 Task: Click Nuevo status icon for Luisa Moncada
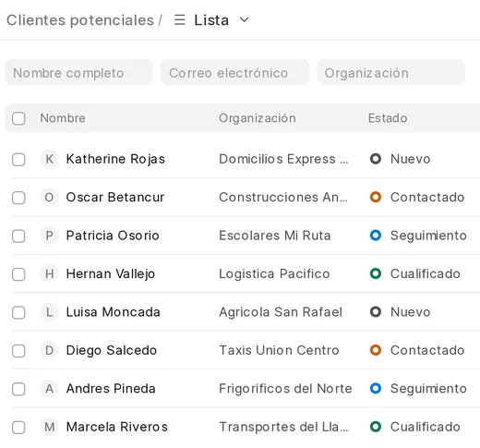coord(376,312)
